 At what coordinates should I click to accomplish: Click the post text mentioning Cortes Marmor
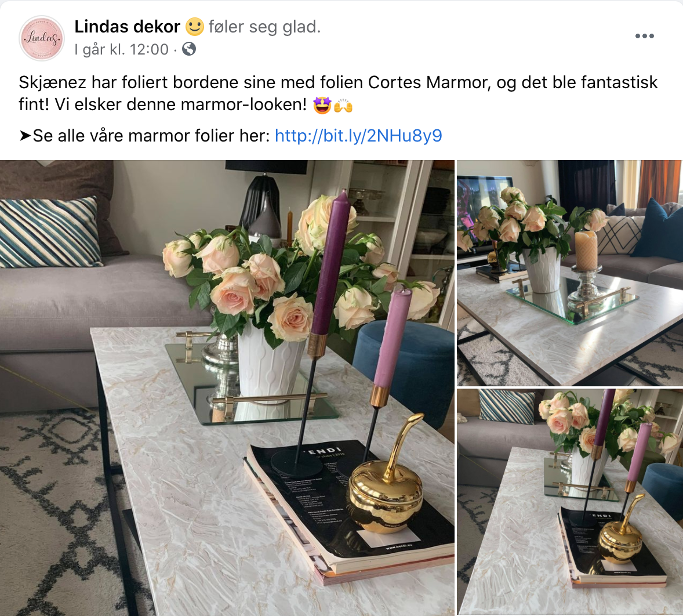(338, 93)
